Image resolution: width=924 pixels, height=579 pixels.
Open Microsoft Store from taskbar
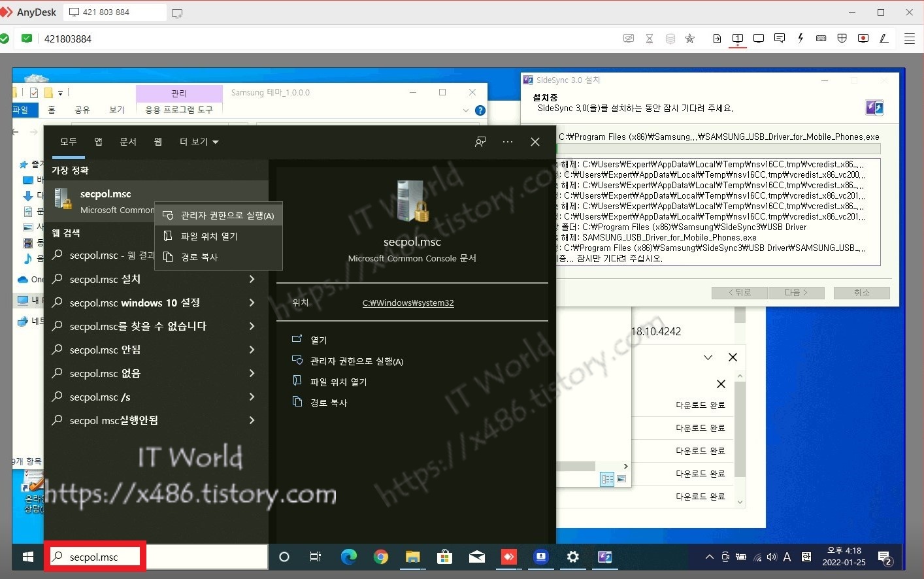[x=444, y=557]
